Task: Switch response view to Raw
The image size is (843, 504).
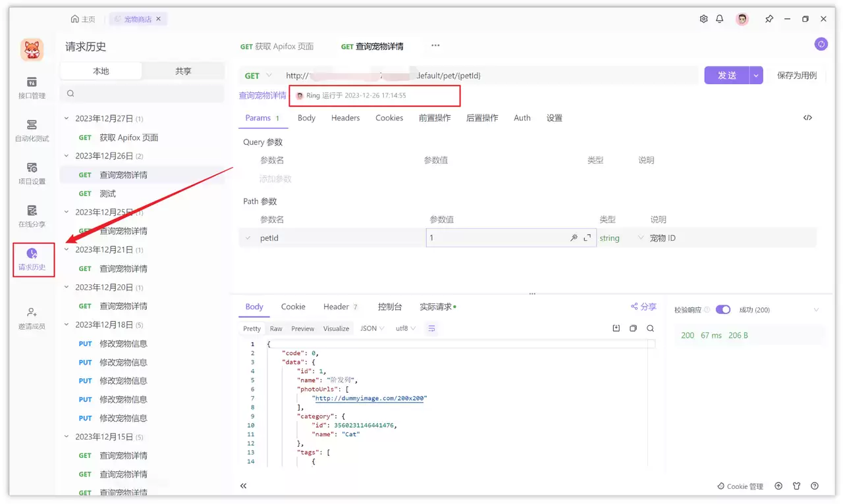Action: click(x=276, y=328)
